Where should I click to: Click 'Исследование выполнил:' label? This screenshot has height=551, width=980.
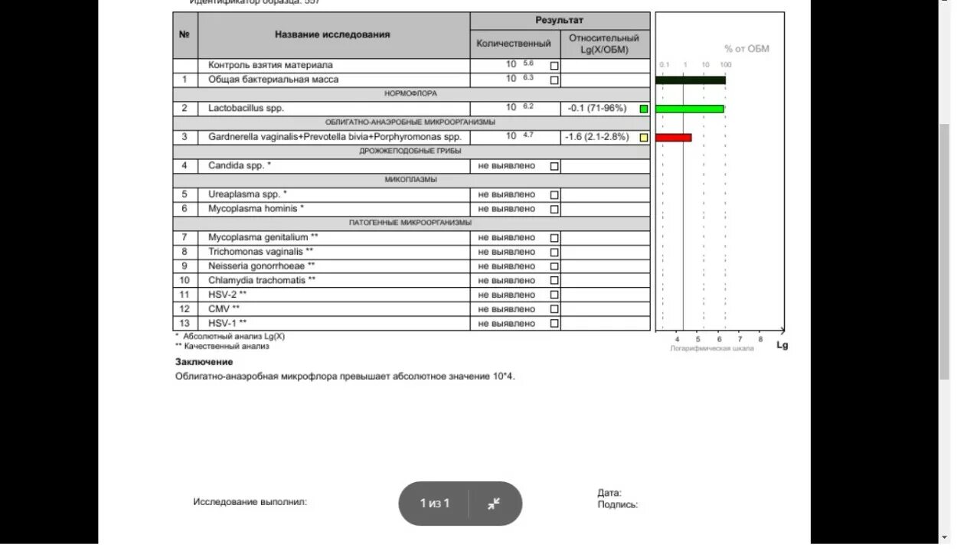(x=250, y=502)
